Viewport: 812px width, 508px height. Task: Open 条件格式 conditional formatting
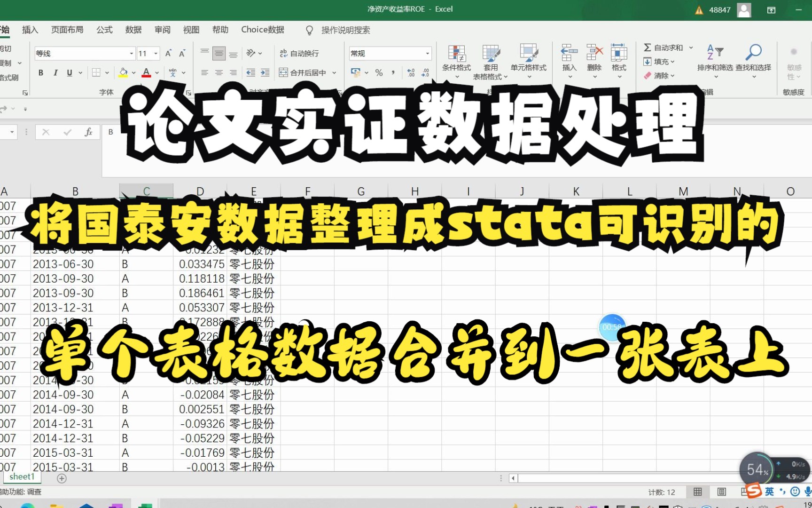tap(456, 61)
